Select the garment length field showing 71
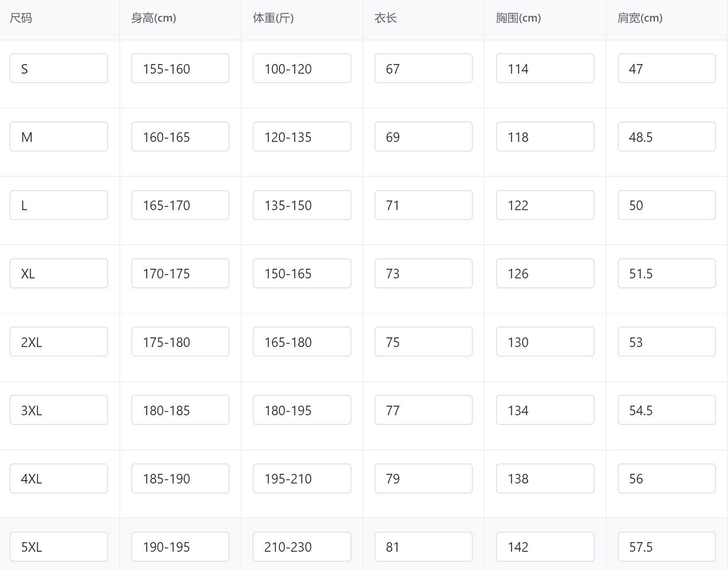The height and width of the screenshot is (570, 728). click(423, 205)
